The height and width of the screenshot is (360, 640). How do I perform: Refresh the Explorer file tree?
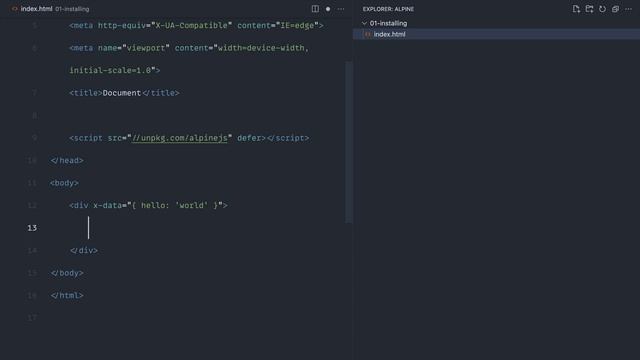point(602,9)
